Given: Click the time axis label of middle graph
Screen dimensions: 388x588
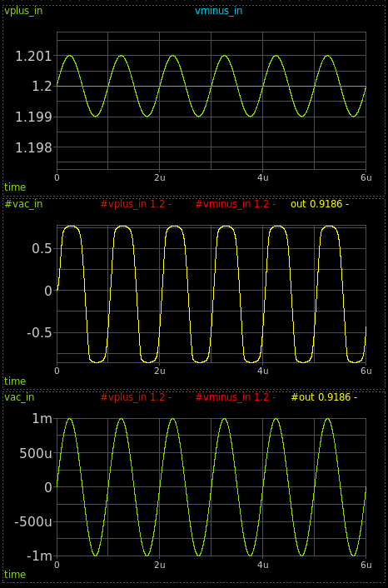Looking at the screenshot, I should pos(15,381).
